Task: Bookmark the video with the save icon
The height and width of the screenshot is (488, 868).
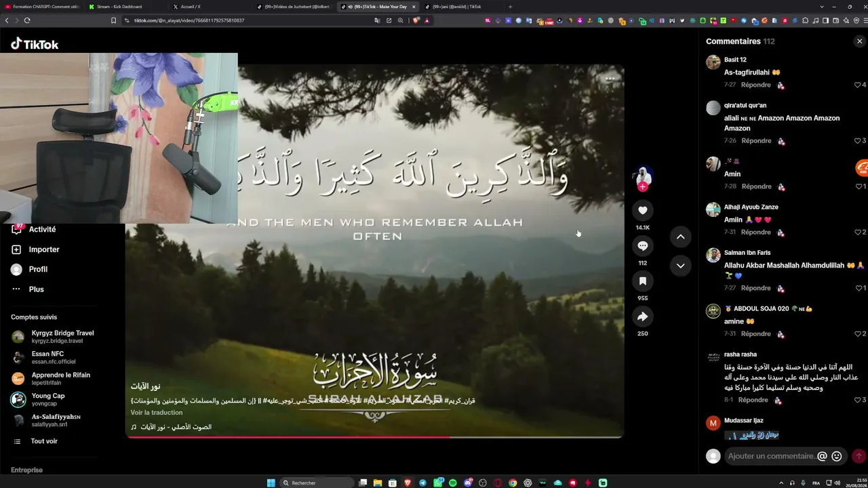Action: 643,281
